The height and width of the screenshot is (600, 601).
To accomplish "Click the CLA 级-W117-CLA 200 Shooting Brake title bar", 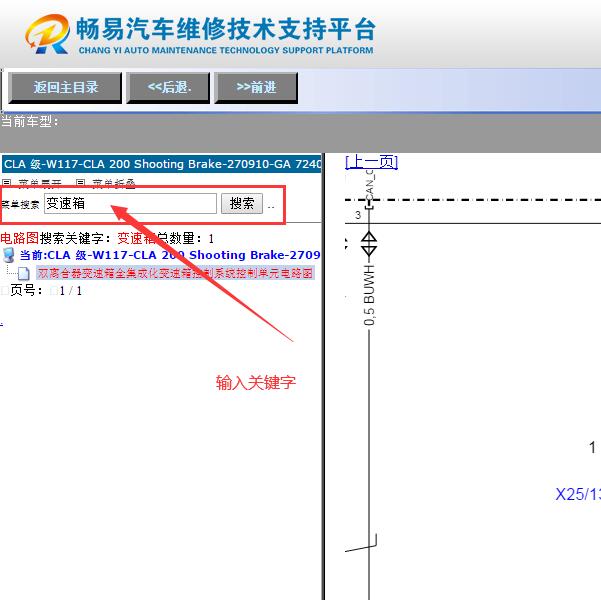I will 161,164.
